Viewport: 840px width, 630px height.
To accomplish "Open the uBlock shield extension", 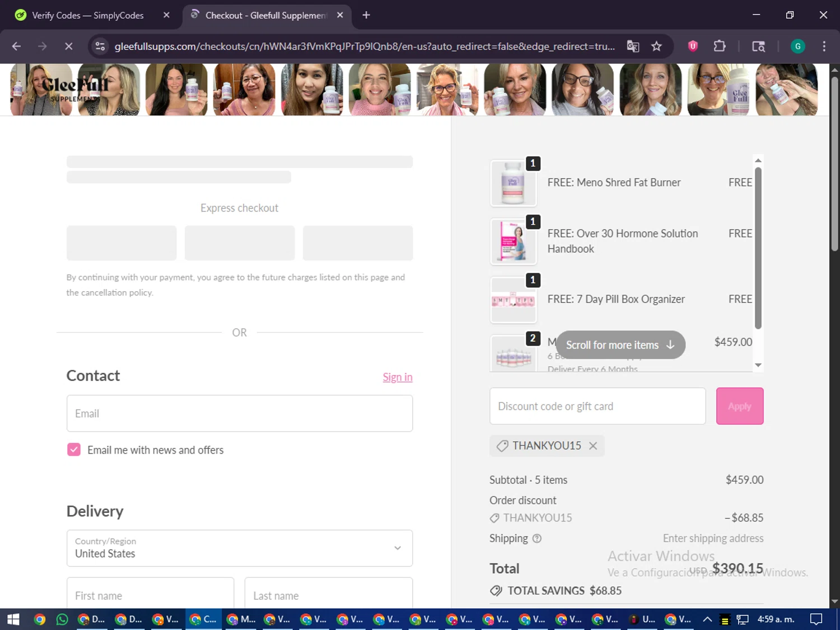I will [x=693, y=46].
